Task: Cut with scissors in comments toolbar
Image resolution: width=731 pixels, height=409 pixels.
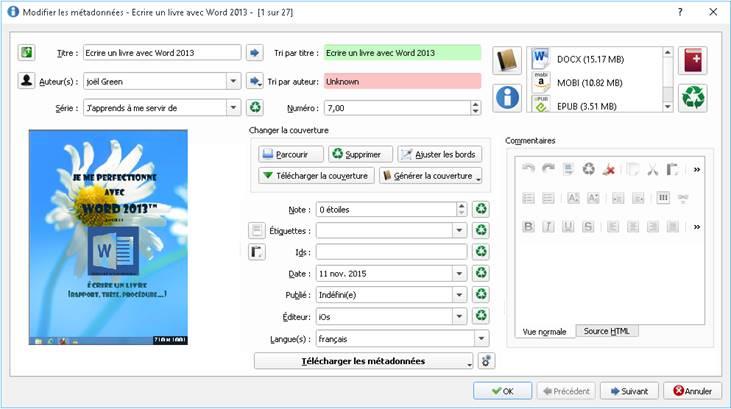Action: click(652, 169)
